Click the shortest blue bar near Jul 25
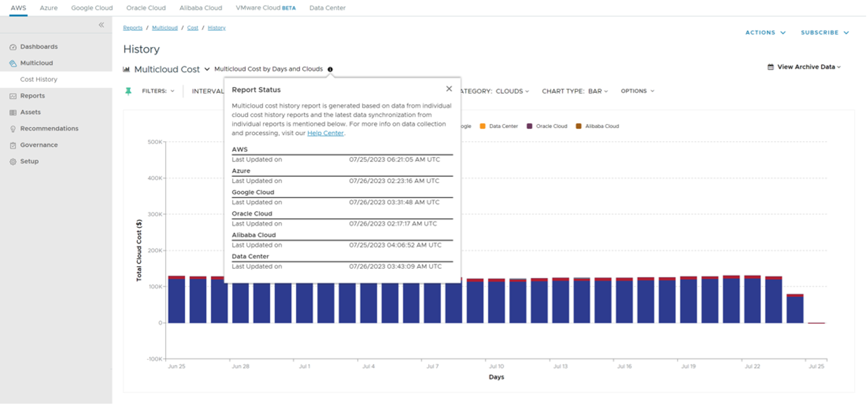Image resolution: width=868 pixels, height=405 pixels. click(795, 310)
